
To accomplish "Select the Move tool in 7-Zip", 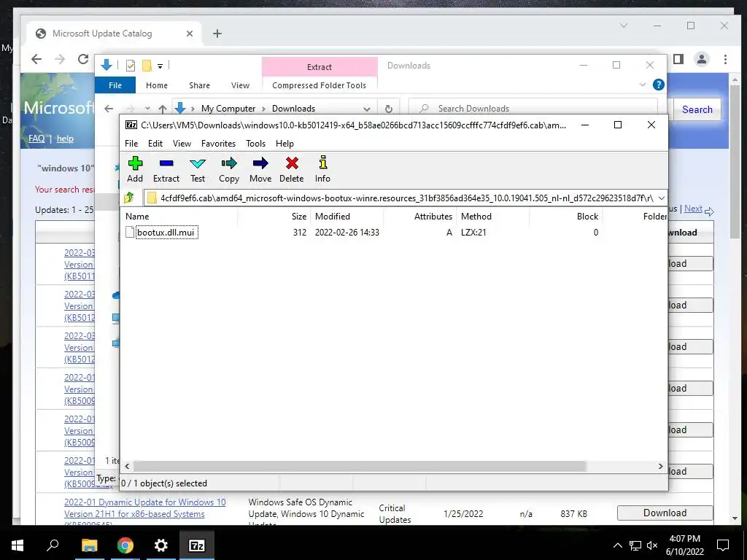I will (260, 169).
